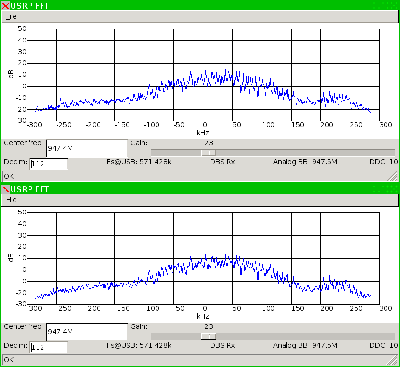Click the title bar of the lower USRP FFT window
Image resolution: width=400 pixels, height=367 pixels.
[x=200, y=189]
